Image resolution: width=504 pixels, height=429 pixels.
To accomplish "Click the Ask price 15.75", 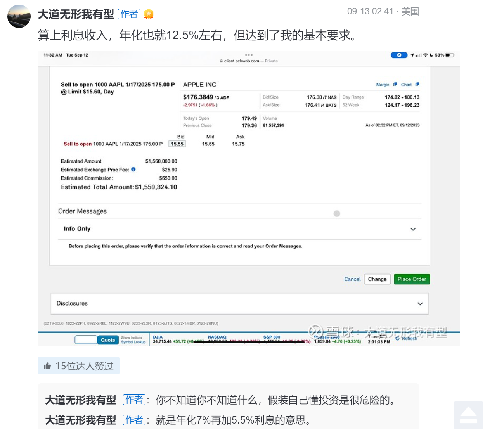I will [x=238, y=144].
